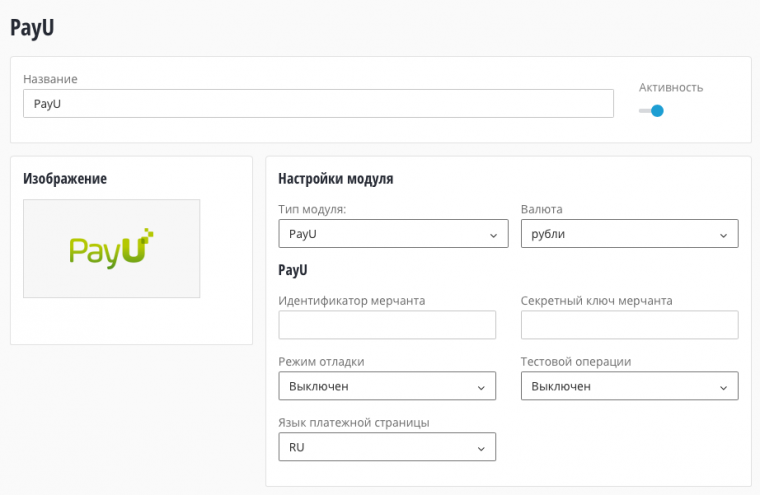Toggle the Активность switch
This screenshot has height=495, width=760.
coord(651,111)
